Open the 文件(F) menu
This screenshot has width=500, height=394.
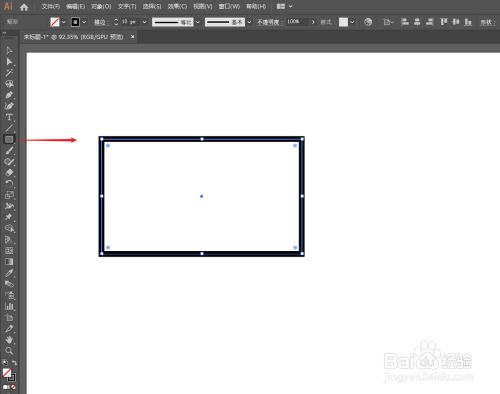click(x=51, y=6)
